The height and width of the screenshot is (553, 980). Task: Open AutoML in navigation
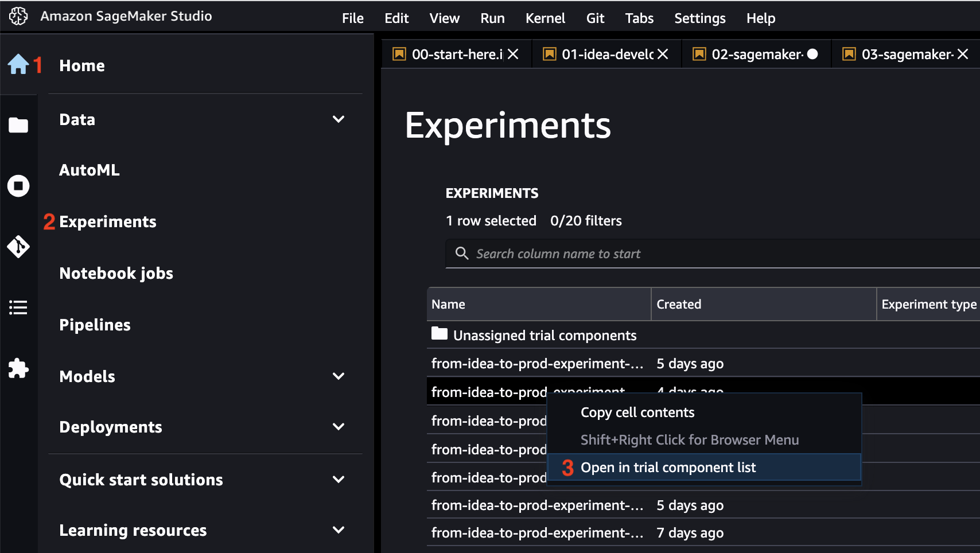pyautogui.click(x=90, y=170)
